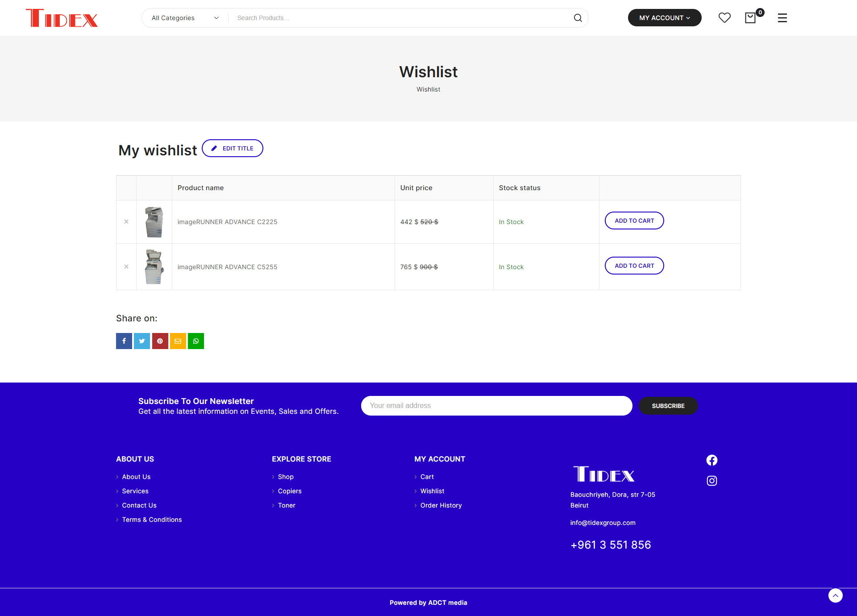Open the hamburger menu icon
This screenshot has height=616, width=857.
click(x=782, y=18)
